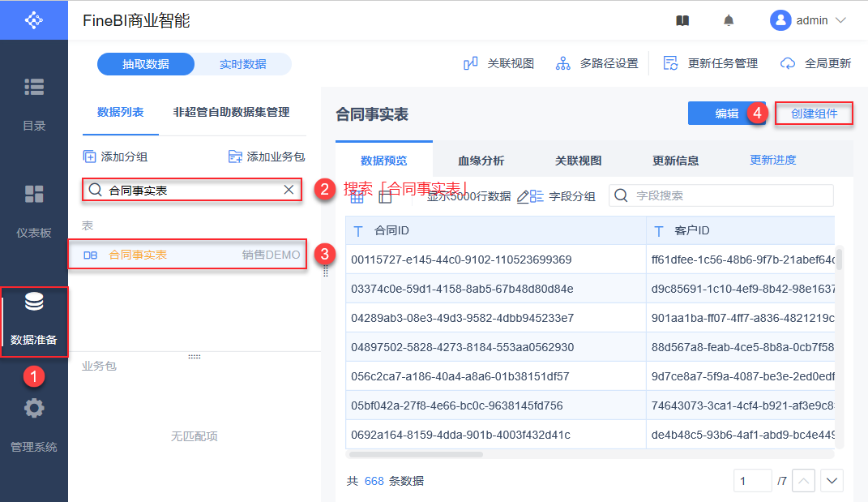868x502 pixels.
Task: Select cell 04897502-5828-4273-8184-553aa0562930
Action: tap(495, 347)
